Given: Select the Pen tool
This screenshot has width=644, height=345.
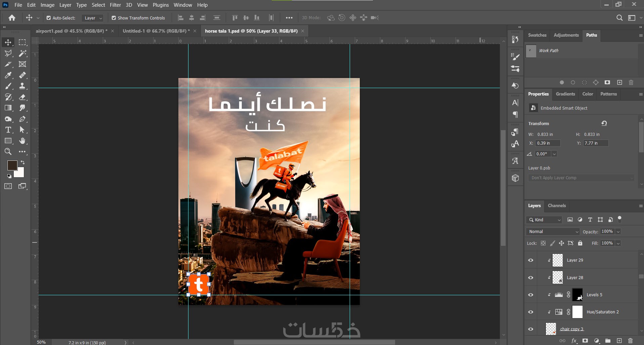Looking at the screenshot, I should point(23,119).
